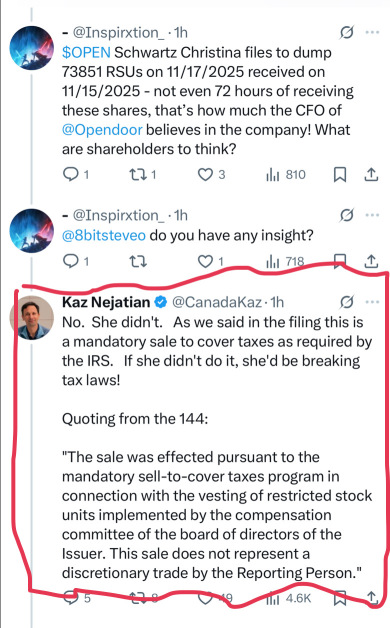Open more options on first tweet

372,32
